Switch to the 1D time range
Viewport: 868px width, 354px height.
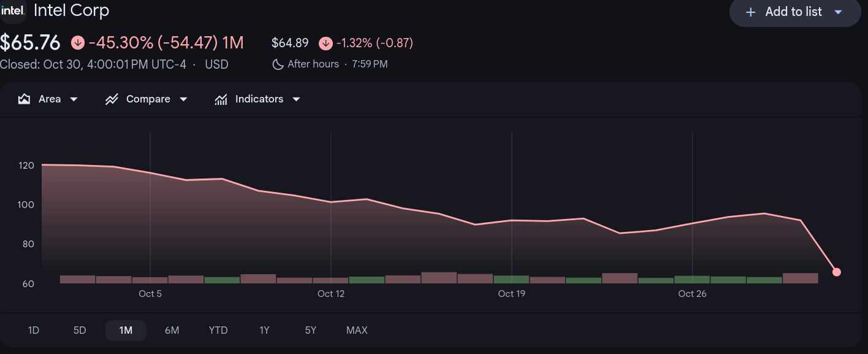(x=34, y=330)
